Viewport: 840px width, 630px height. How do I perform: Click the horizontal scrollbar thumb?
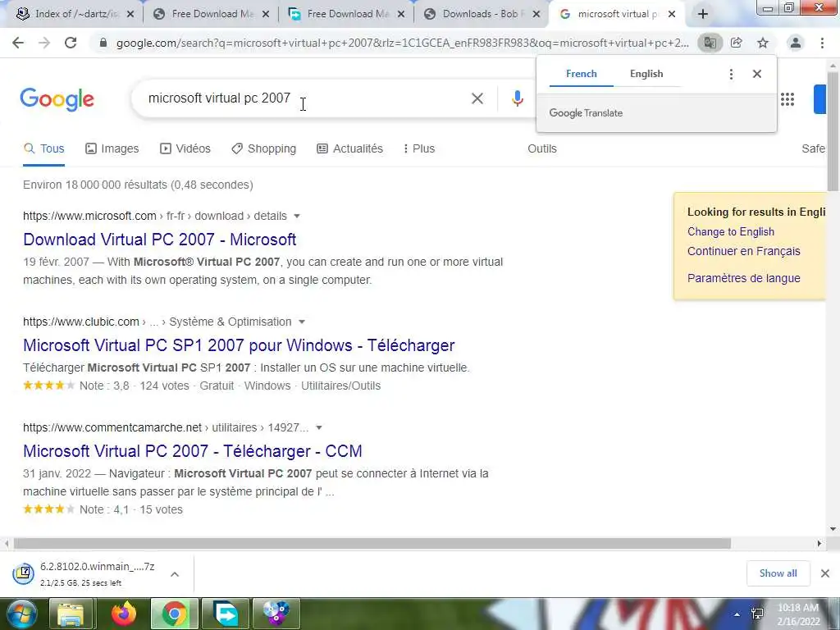coord(372,544)
